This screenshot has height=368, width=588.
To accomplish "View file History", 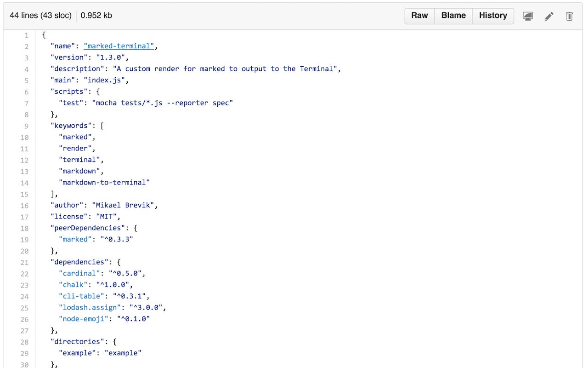I will click(493, 16).
